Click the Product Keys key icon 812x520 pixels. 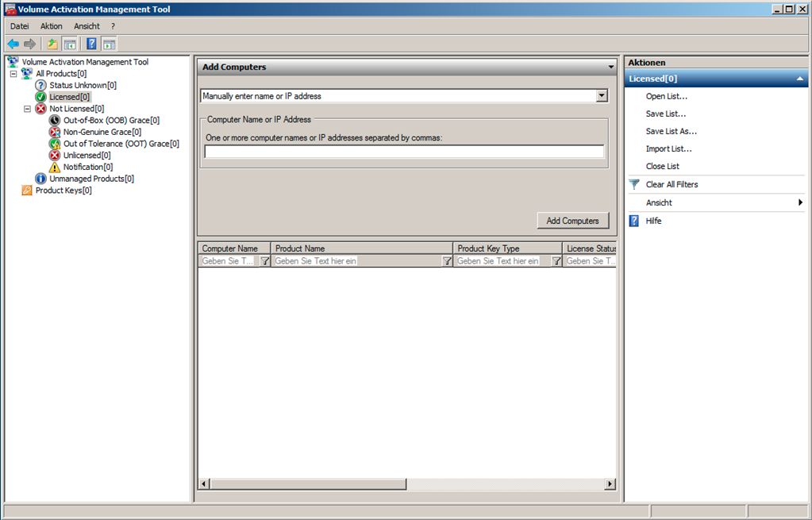point(27,190)
